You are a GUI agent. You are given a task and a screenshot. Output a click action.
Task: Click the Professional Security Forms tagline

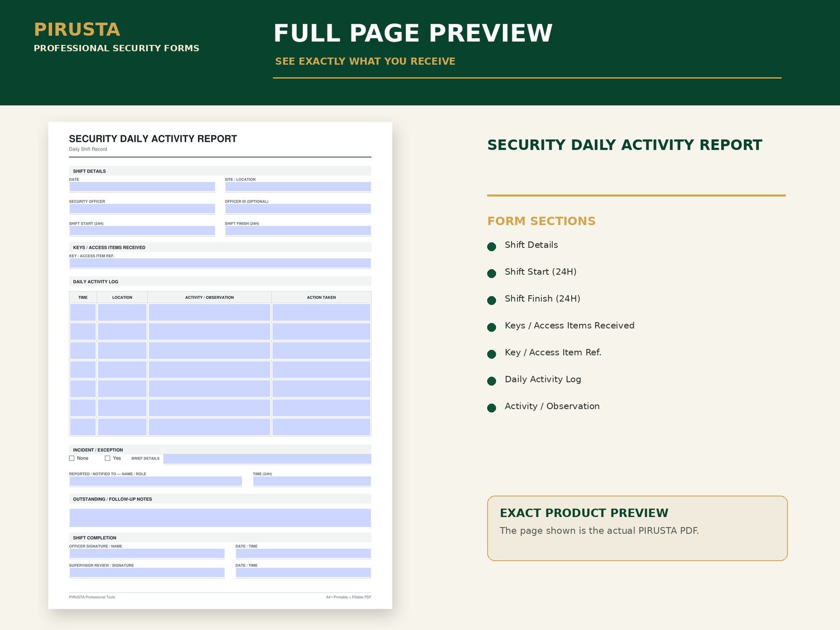pos(116,48)
